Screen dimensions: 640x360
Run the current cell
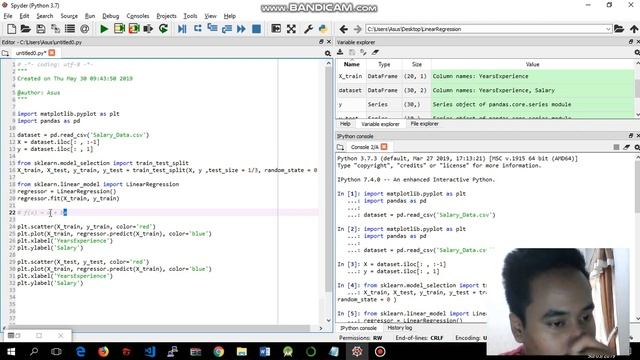point(119,29)
